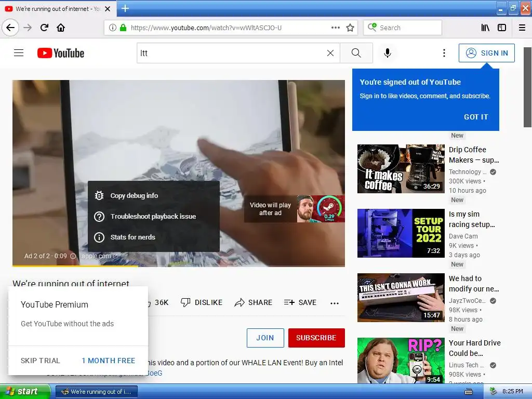Viewport: 532px width, 399px height.
Task: Click the DISLIKE thumbs-down button
Action: (202, 302)
